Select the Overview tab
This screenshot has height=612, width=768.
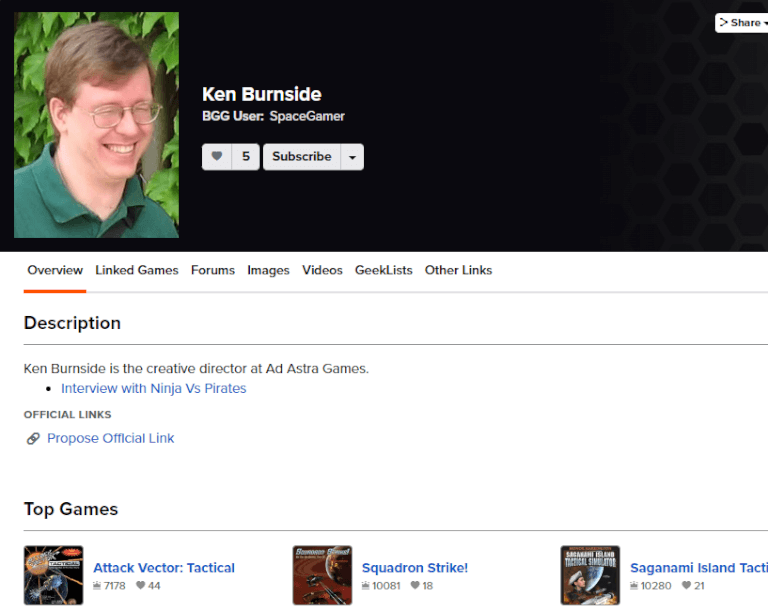[x=55, y=270]
